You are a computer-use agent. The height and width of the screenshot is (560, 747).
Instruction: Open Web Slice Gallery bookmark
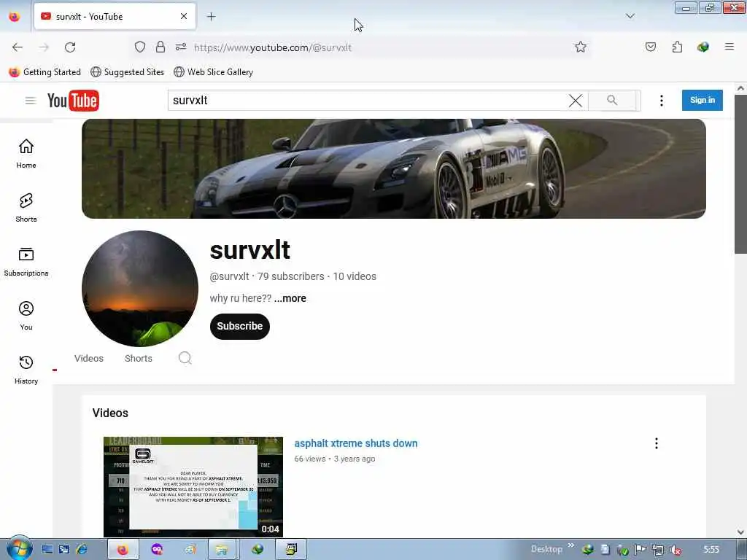pos(214,72)
